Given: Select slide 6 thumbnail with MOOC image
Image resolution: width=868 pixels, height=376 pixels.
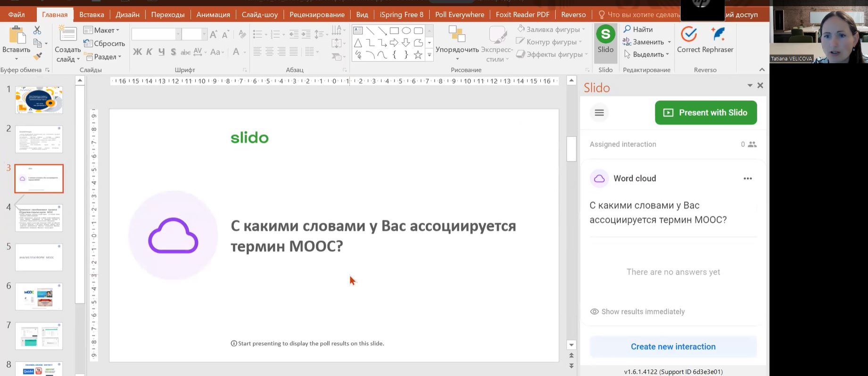Looking at the screenshot, I should 39,296.
